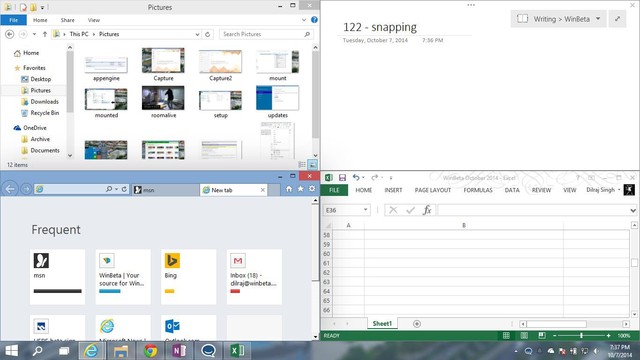The width and height of the screenshot is (640, 360).
Task: Expand the Excel formula bar
Action: tap(633, 210)
